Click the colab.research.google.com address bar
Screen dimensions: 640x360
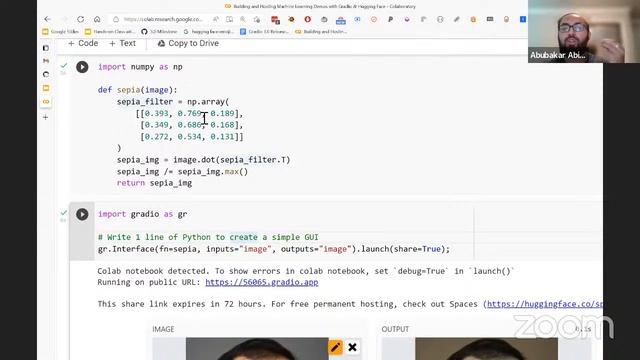point(163,19)
